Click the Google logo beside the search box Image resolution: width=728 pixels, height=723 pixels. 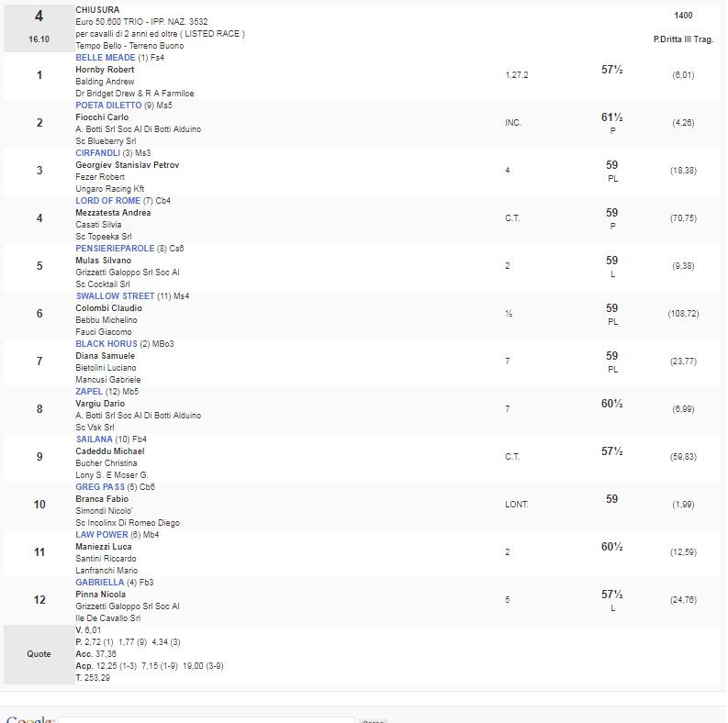coord(30,720)
